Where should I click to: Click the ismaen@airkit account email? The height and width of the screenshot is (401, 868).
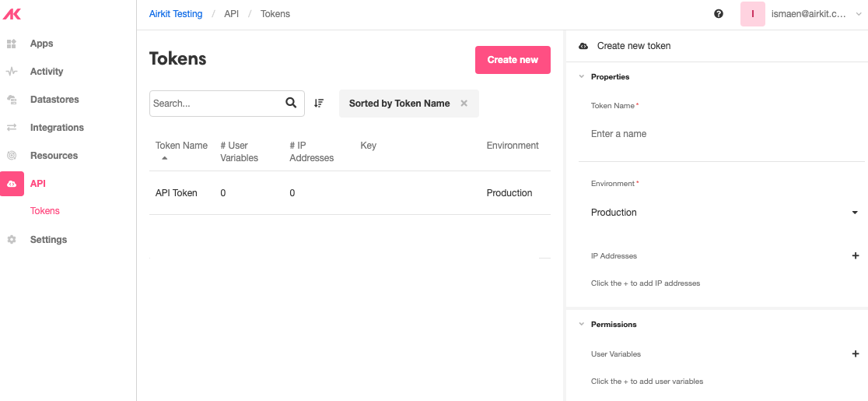[x=809, y=14]
